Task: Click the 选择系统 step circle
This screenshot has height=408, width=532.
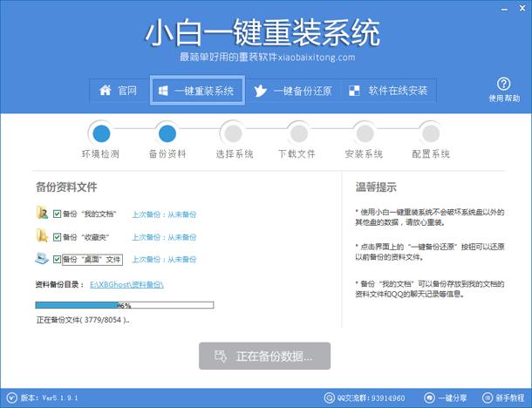Action: [x=234, y=133]
